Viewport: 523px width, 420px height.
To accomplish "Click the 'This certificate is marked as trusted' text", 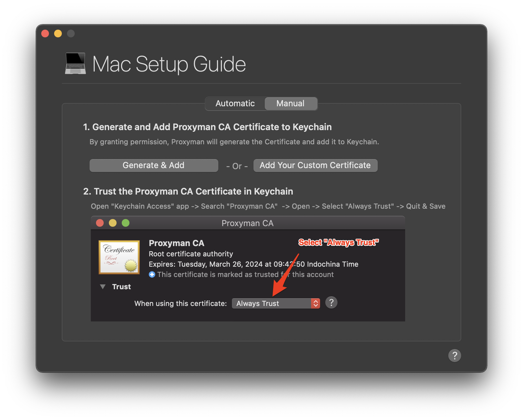I will click(x=245, y=274).
